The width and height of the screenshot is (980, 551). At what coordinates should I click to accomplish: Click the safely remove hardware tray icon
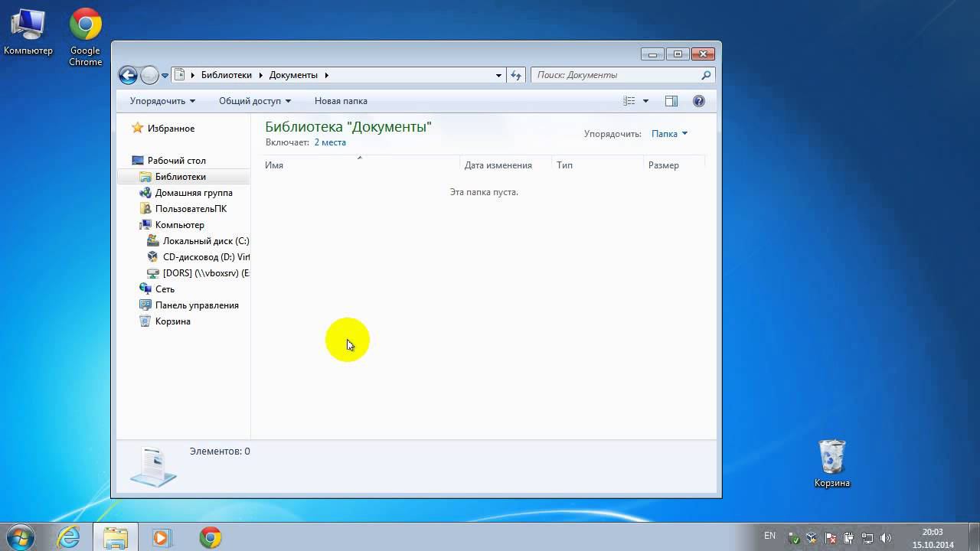click(x=795, y=538)
